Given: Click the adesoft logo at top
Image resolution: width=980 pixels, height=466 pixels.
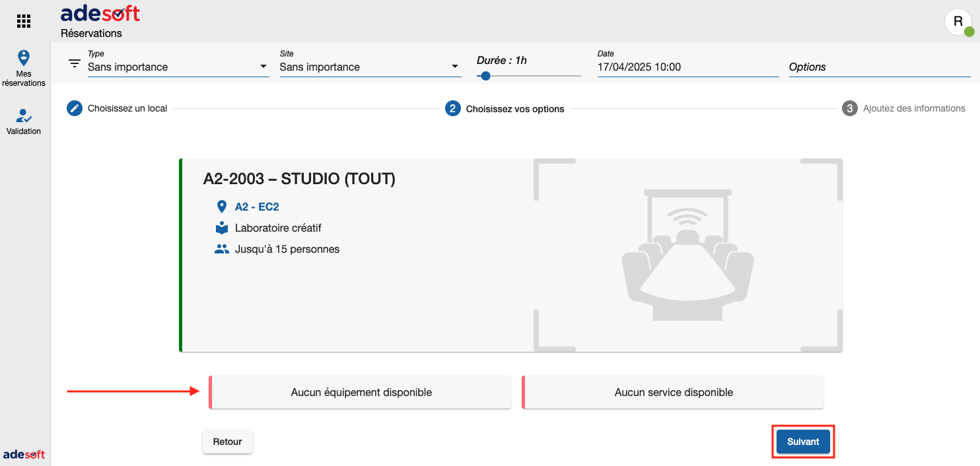Looking at the screenshot, I should pos(100,14).
